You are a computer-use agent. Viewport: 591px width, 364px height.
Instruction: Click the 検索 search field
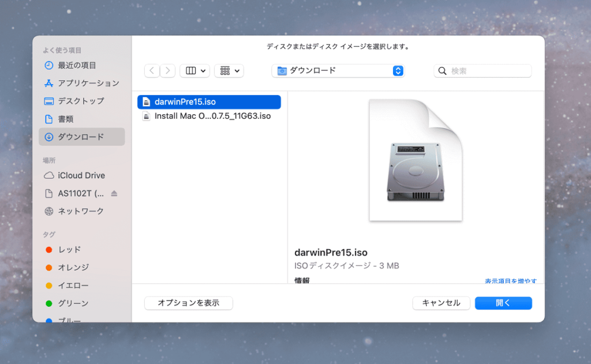tap(483, 71)
